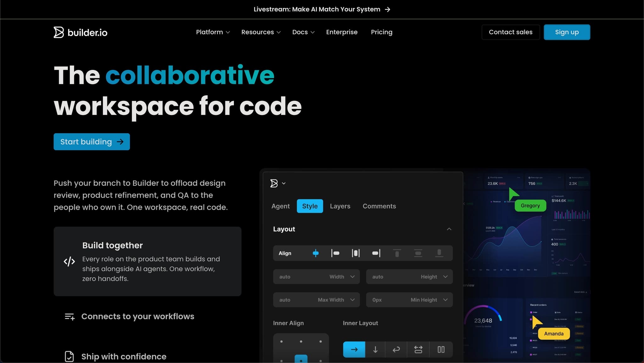Open the Min Height dropdown
644x363 pixels.
point(445,300)
